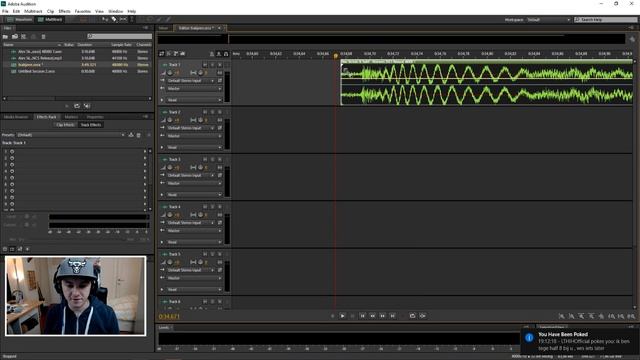Select Bulitproc.sesx file row
This screenshot has width=640, height=360.
click(77, 64)
